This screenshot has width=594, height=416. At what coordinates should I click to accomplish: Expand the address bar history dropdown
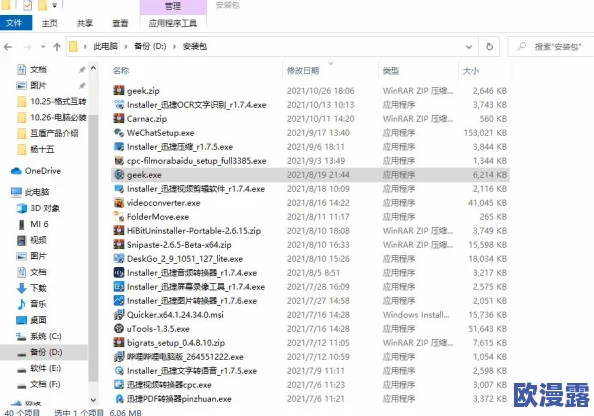click(x=469, y=47)
